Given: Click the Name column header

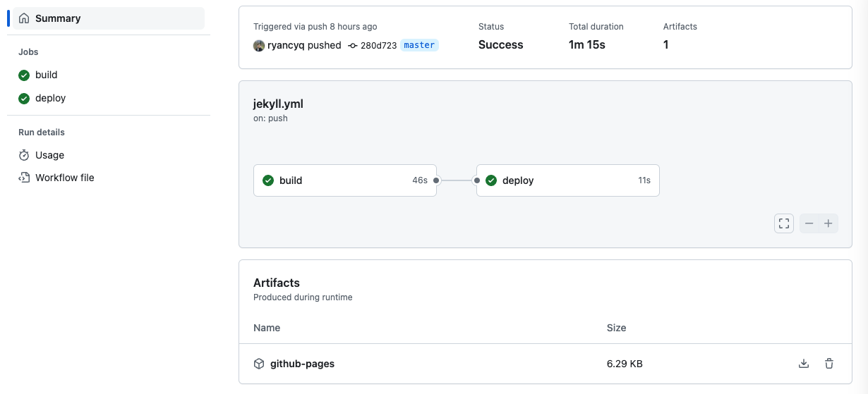Looking at the screenshot, I should (267, 328).
